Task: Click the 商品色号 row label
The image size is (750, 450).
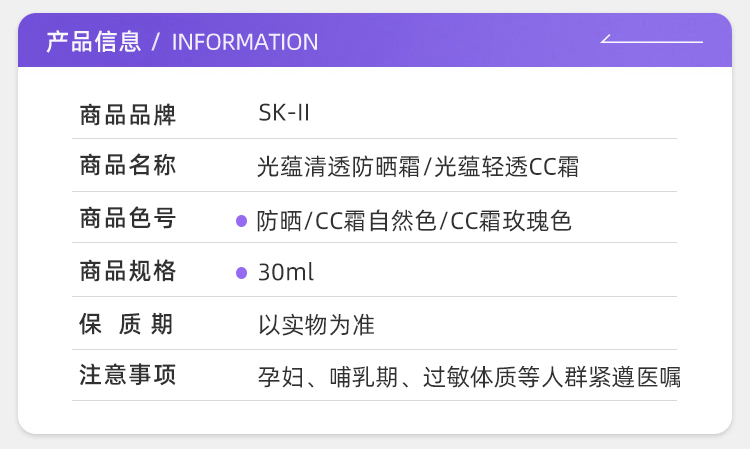Action: click(x=127, y=219)
